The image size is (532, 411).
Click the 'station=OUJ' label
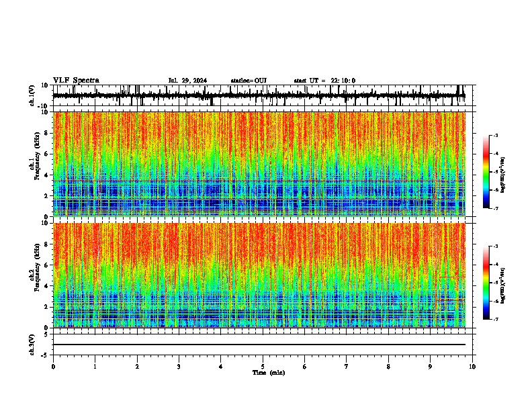point(249,81)
